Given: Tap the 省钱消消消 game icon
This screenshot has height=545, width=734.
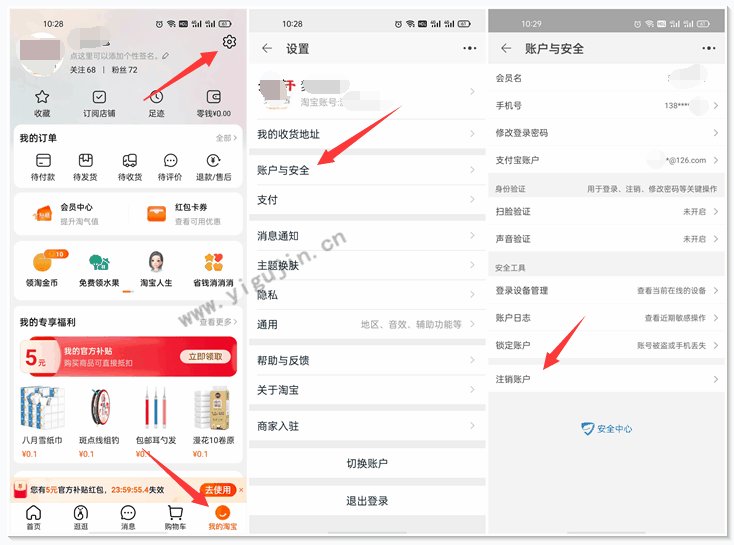Looking at the screenshot, I should [x=213, y=262].
